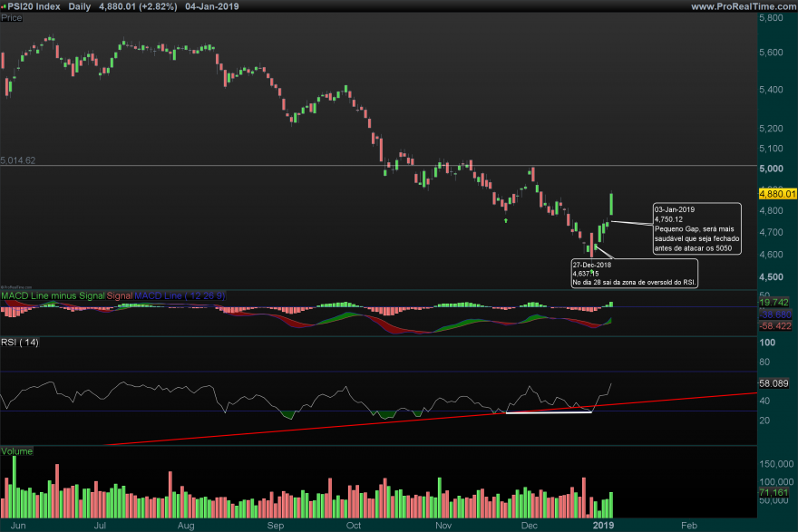Screen dimensions: 798x532
Task: Open the MACD Line minus Signal label
Action: pos(53,295)
